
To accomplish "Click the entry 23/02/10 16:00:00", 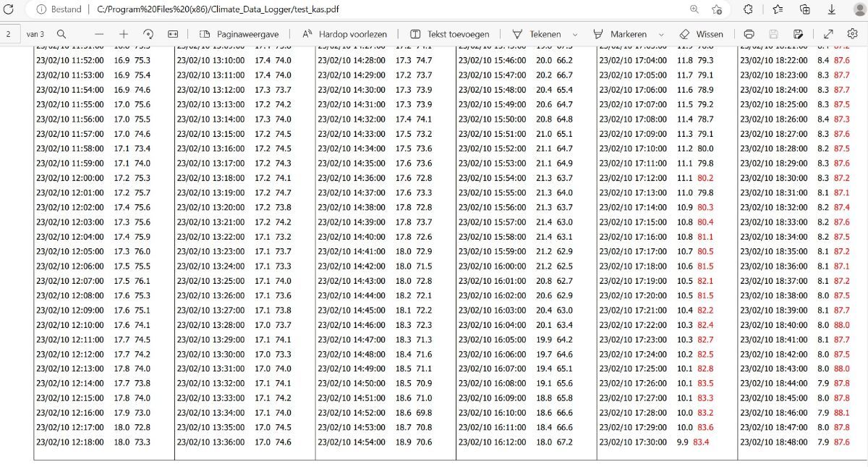I will 493,266.
